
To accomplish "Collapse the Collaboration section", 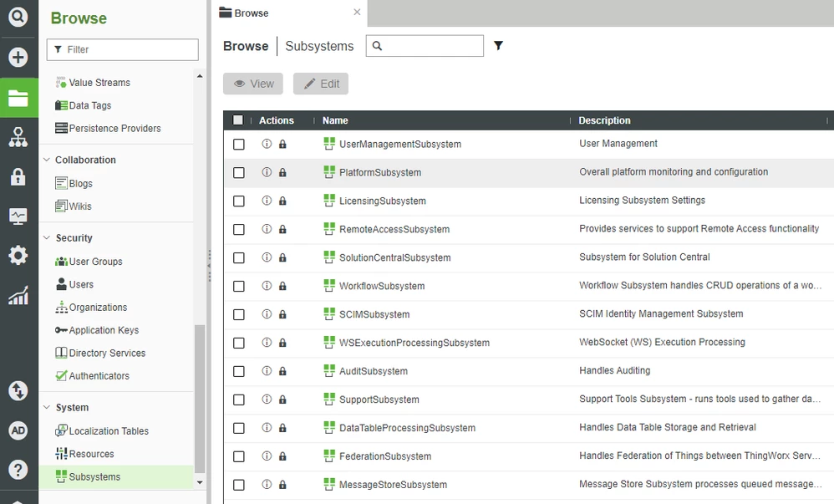I will (47, 160).
